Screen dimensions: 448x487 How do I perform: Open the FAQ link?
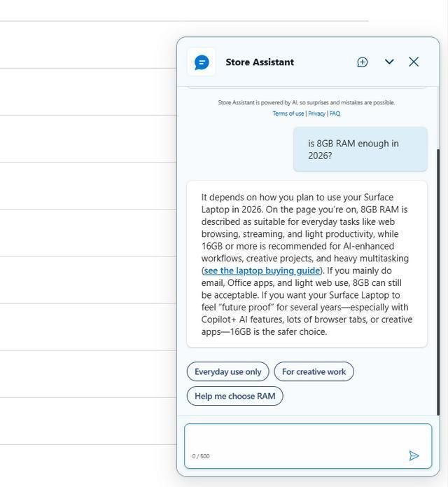335,114
